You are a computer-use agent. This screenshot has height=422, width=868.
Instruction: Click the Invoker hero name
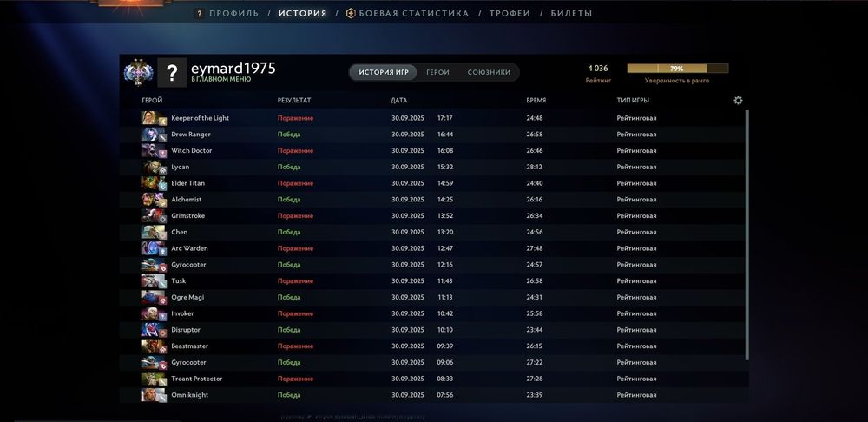coord(182,313)
